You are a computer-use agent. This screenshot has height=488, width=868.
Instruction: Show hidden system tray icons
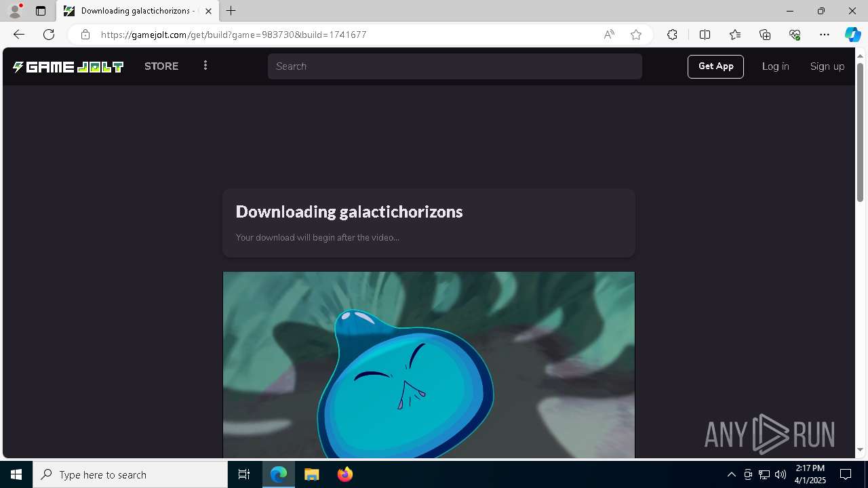[731, 474]
